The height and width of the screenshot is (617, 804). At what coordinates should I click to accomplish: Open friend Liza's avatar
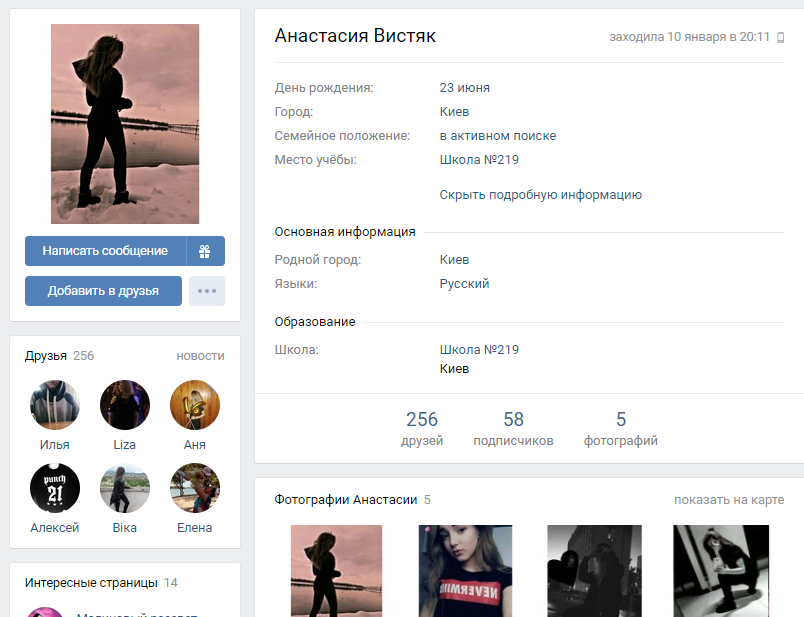tap(125, 405)
